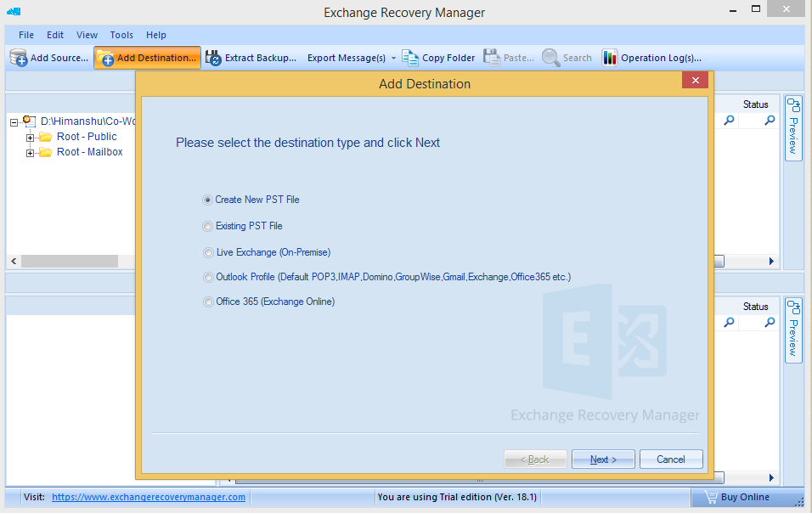Select the Root - Mailbox folder
The width and height of the screenshot is (812, 513).
point(89,152)
